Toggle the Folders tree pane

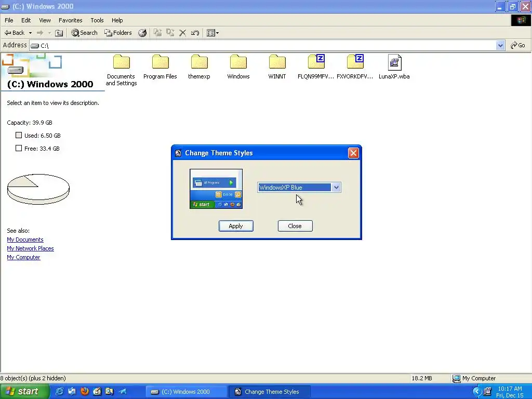pos(118,33)
